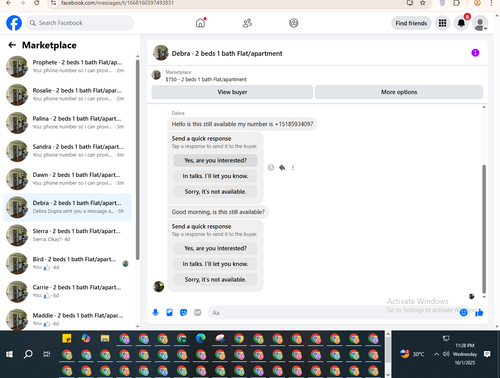This screenshot has height=378, width=500.
Task: Open the Palina conversation
Action: [67, 123]
